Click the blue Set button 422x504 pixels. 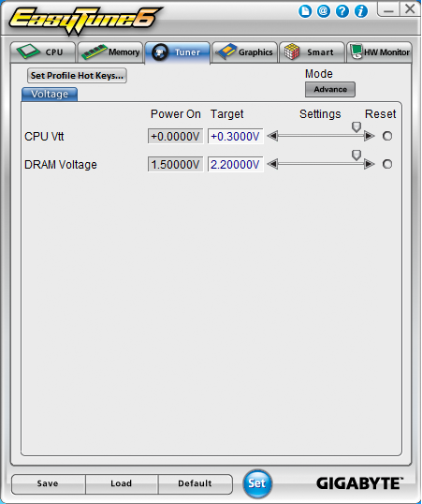click(x=257, y=483)
